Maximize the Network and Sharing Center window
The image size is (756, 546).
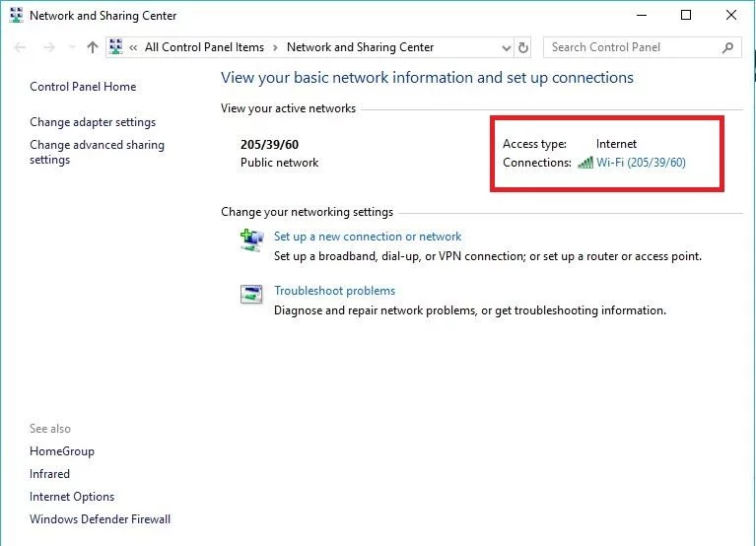click(686, 16)
